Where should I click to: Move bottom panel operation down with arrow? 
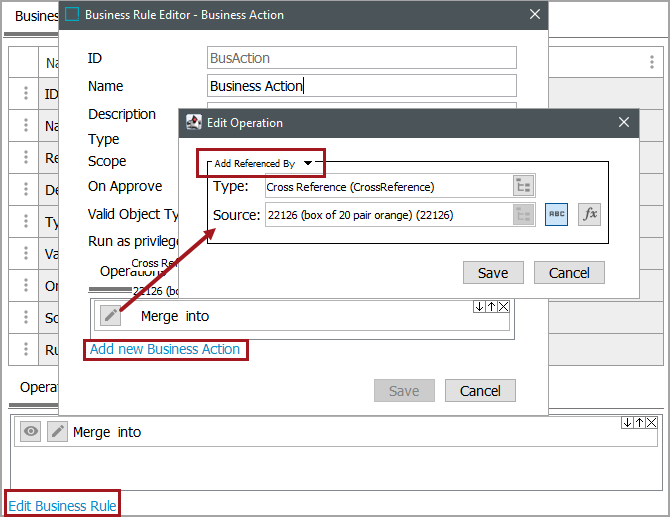pyautogui.click(x=626, y=423)
